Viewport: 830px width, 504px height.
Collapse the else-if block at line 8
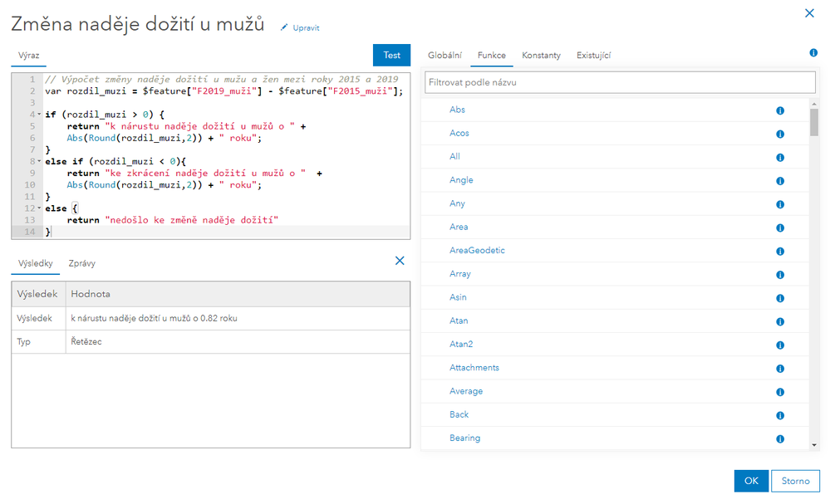point(39,161)
